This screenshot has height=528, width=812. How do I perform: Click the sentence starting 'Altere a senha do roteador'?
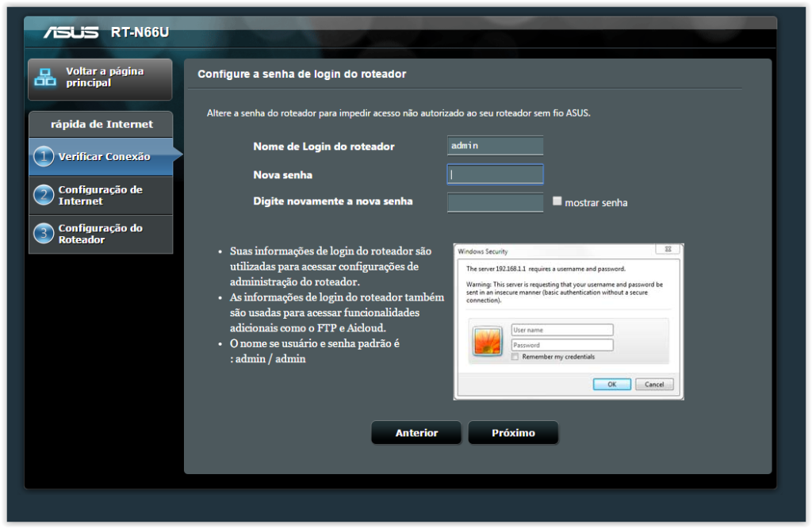coord(398,113)
